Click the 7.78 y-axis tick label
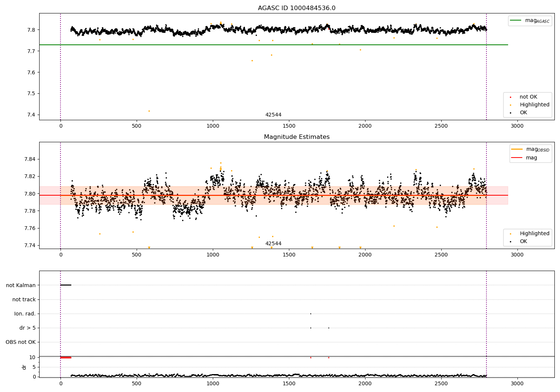Image resolution: width=560 pixels, height=392 pixels. 29,211
